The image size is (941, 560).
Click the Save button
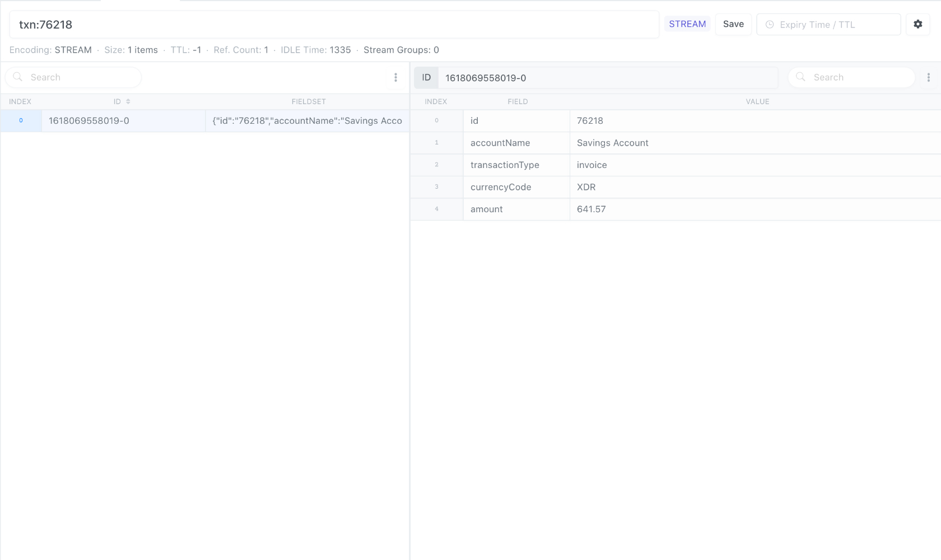pyautogui.click(x=733, y=24)
